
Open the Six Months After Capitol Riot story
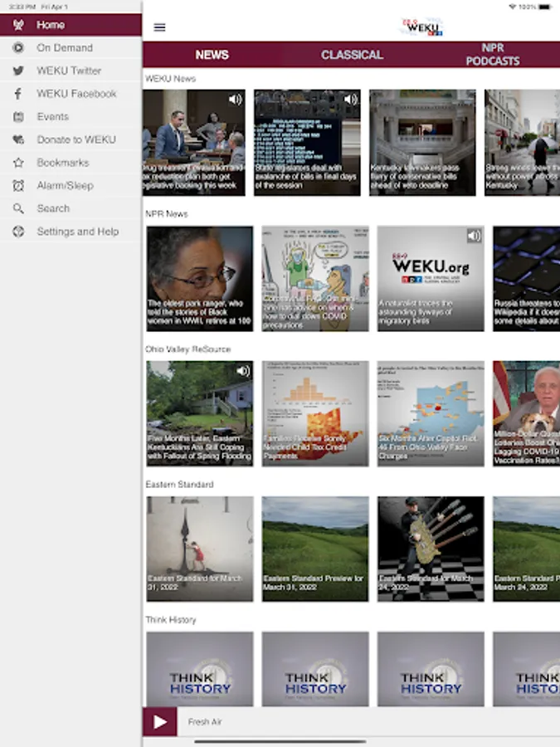coord(431,413)
